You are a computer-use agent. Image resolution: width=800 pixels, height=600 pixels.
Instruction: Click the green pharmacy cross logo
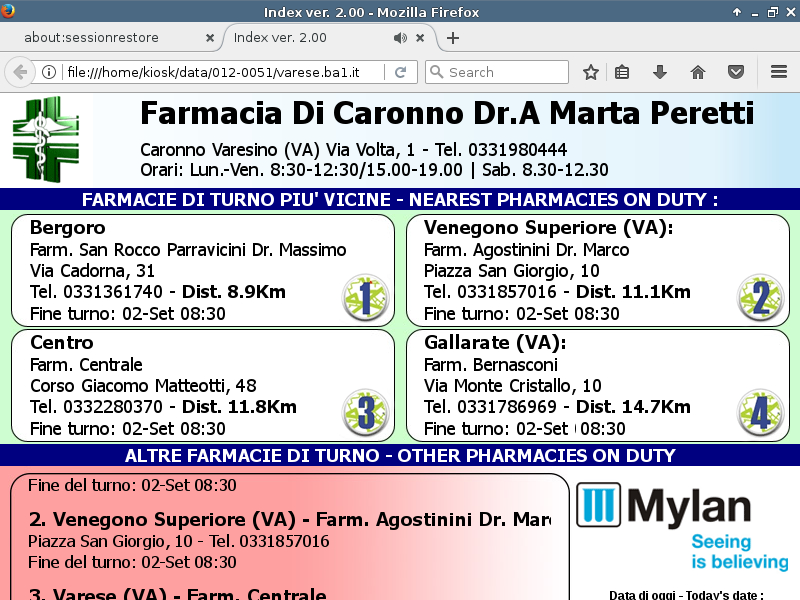pyautogui.click(x=45, y=138)
